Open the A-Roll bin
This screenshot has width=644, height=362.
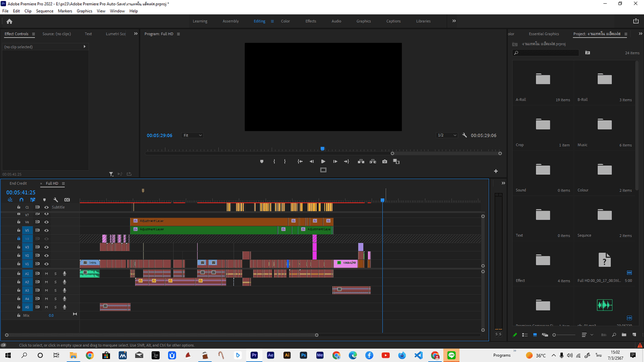543,79
